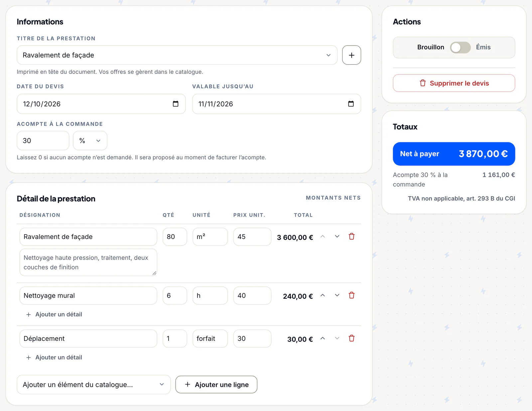Open the calendar picker for Valable jusqu'au
The height and width of the screenshot is (411, 532).
351,104
